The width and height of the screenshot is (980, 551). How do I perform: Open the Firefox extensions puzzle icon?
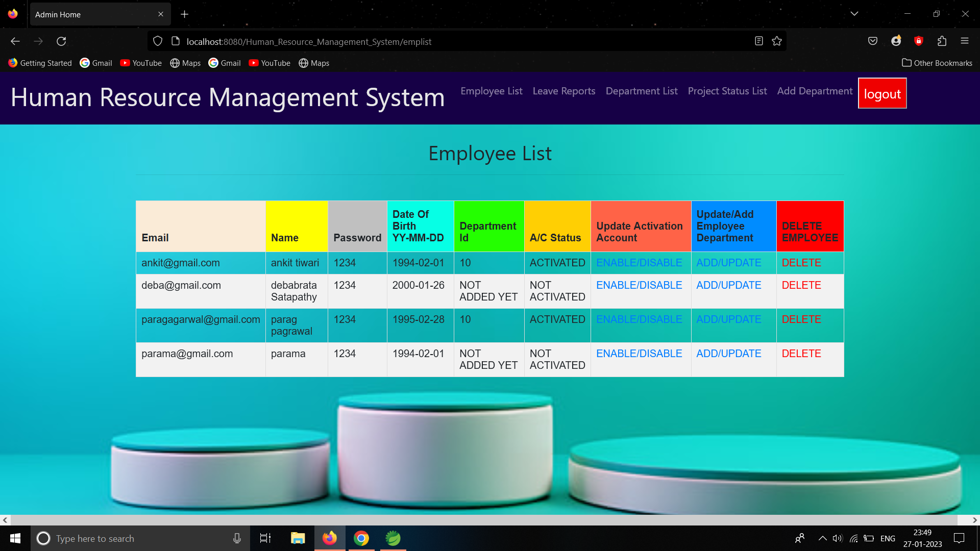pos(942,41)
